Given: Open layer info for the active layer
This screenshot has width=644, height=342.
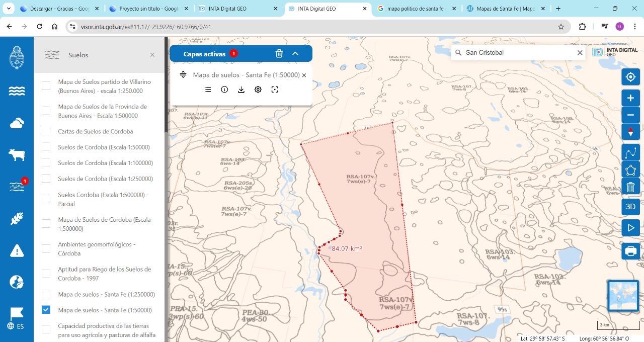Looking at the screenshot, I should 224,90.
